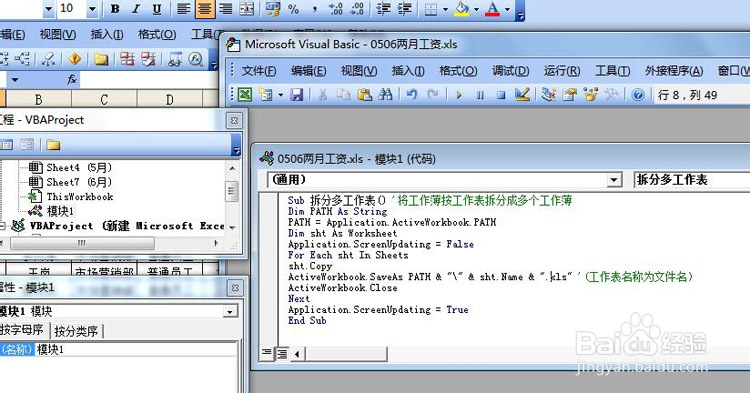Viewport: 750px width, 393px height.
Task: Open the Insert UserForm dropdown arrow
Action: tap(280, 95)
